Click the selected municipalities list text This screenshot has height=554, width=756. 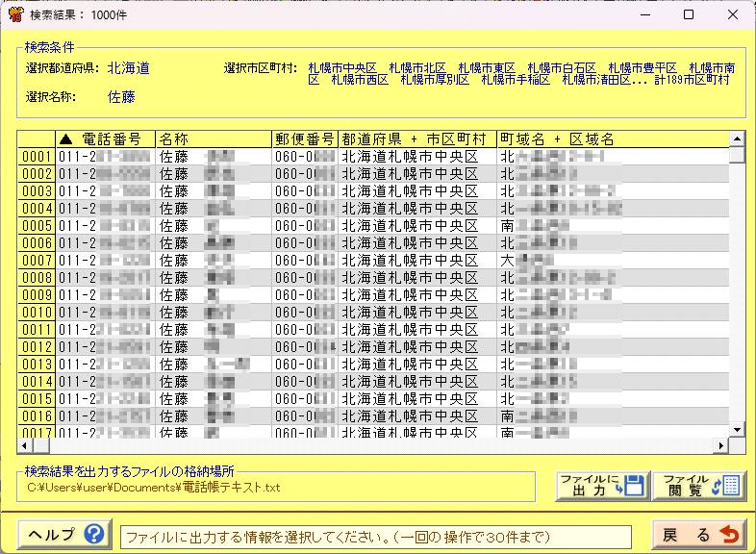pos(521,74)
